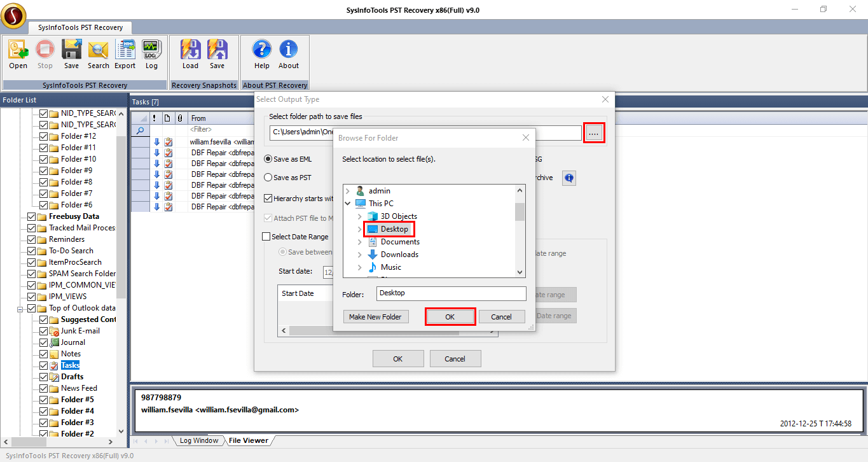
Task: Cancel the Browse For Folder dialog
Action: [x=501, y=317]
